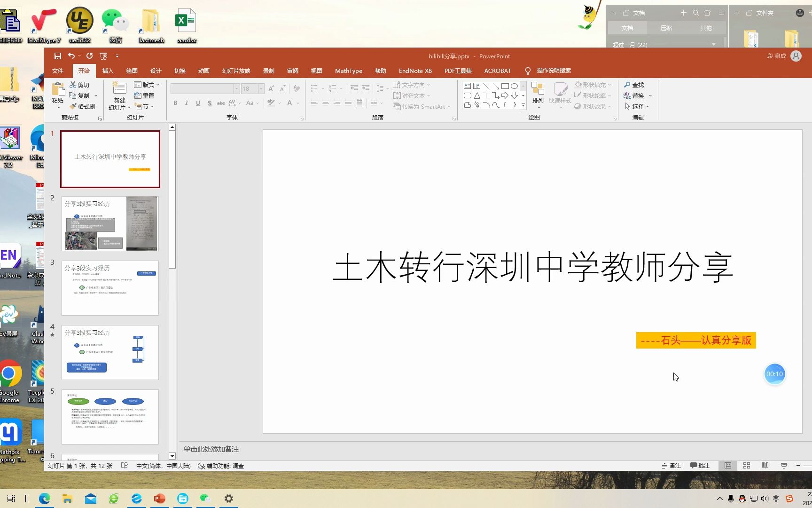Click the Undo arrow icon
This screenshot has height=508, width=812.
71,56
